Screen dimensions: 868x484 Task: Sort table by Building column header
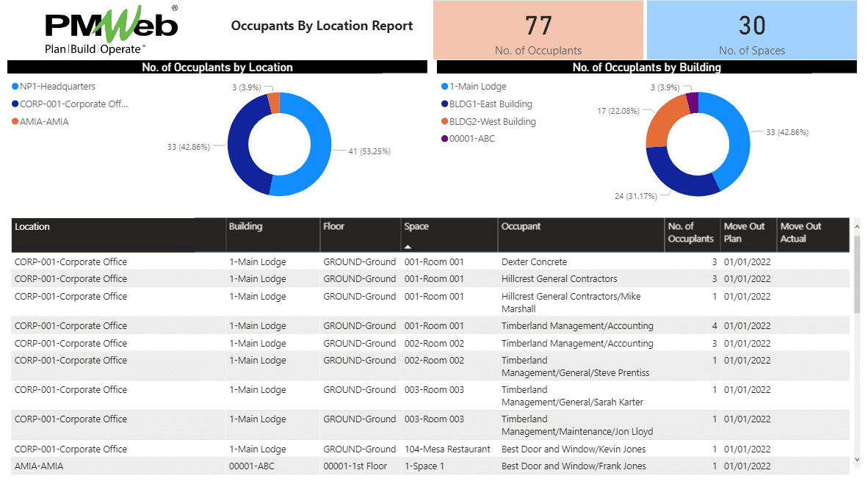click(245, 227)
